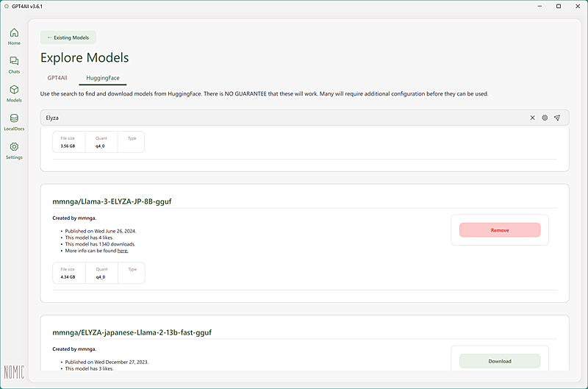The image size is (588, 389).
Task: Open search options gear in search bar
Action: pos(545,118)
